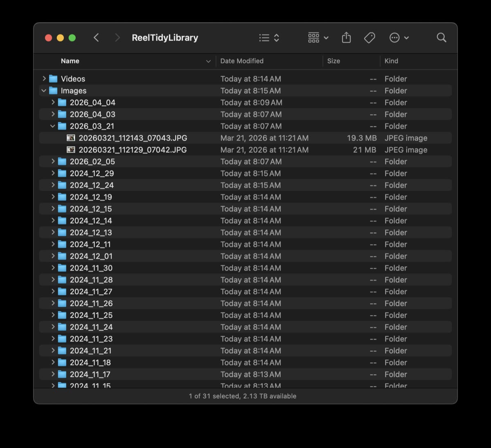Viewport: 491px width, 448px height.
Task: Expand the 2024_12_19 folder
Action: coord(53,197)
